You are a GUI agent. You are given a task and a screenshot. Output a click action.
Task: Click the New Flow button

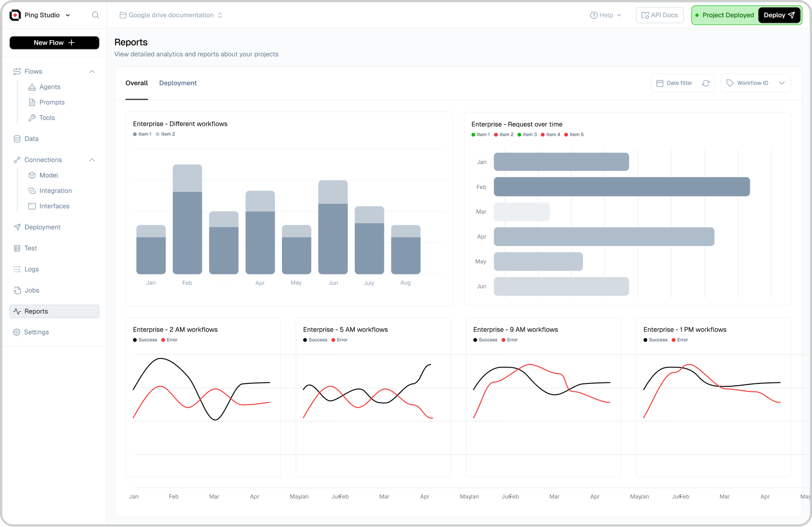pyautogui.click(x=54, y=43)
